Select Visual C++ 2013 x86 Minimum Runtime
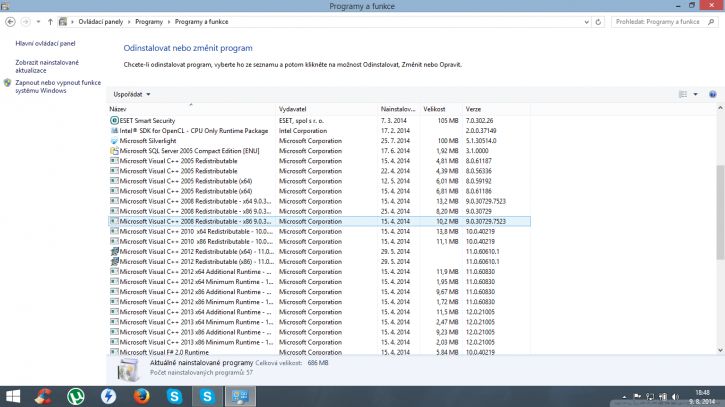725x407 pixels. coord(319,342)
